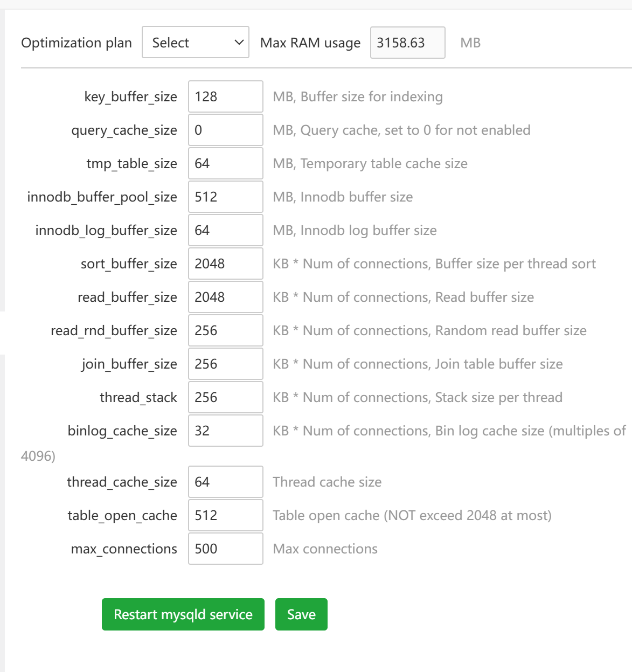The image size is (632, 672).
Task: Focus the sort_buffer_size field
Action: 225,264
